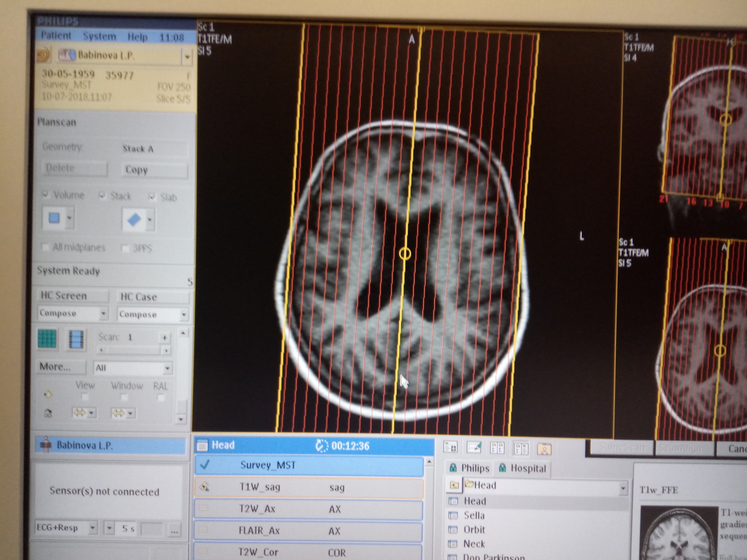This screenshot has width=747, height=560.
Task: Click the HC Case button
Action: pyautogui.click(x=153, y=297)
